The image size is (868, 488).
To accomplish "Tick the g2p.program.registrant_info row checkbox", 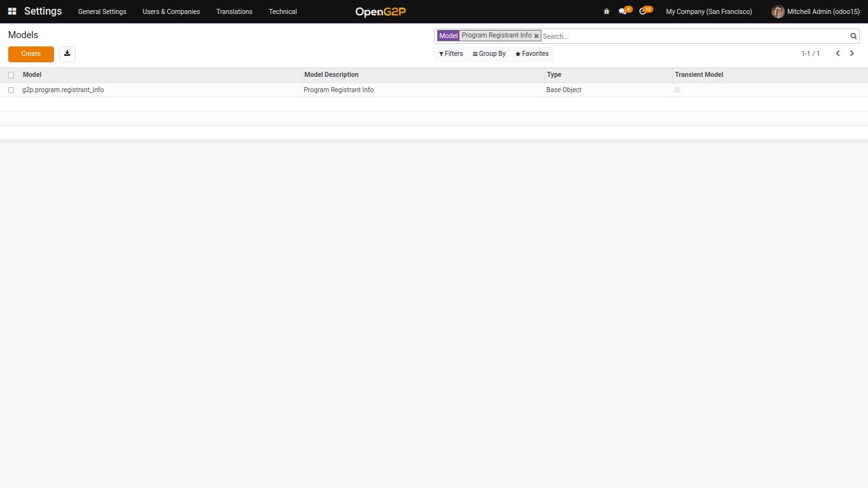I will point(11,90).
